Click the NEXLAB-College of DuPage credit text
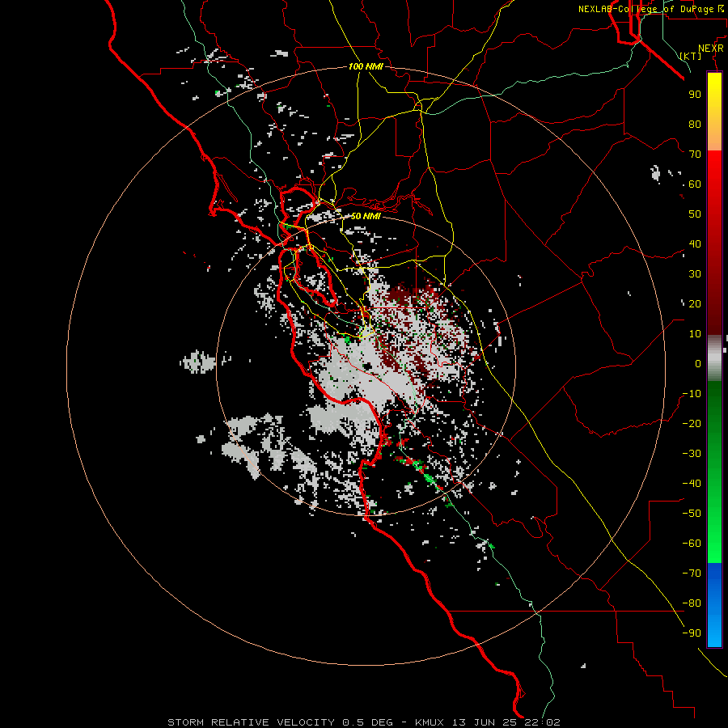This screenshot has width=728, height=728. pos(653,9)
